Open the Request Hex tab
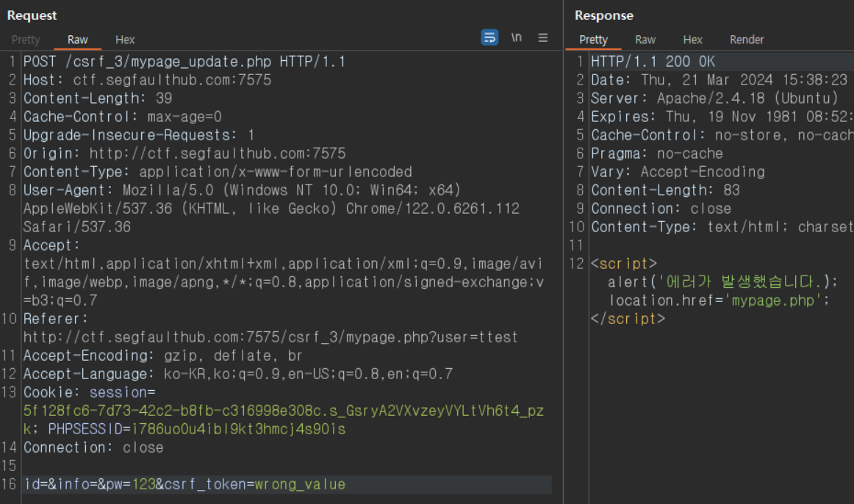The height and width of the screenshot is (504, 854). [125, 40]
